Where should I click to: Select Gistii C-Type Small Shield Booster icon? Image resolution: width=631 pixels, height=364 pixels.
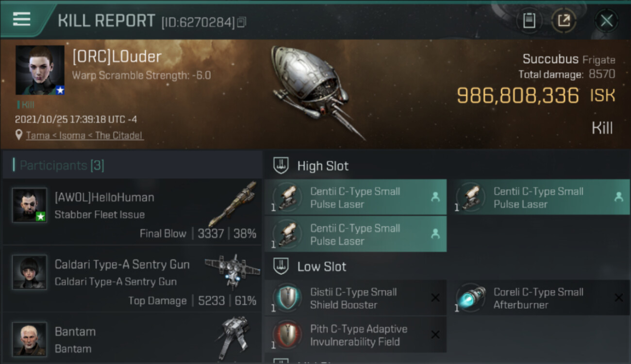pyautogui.click(x=287, y=297)
